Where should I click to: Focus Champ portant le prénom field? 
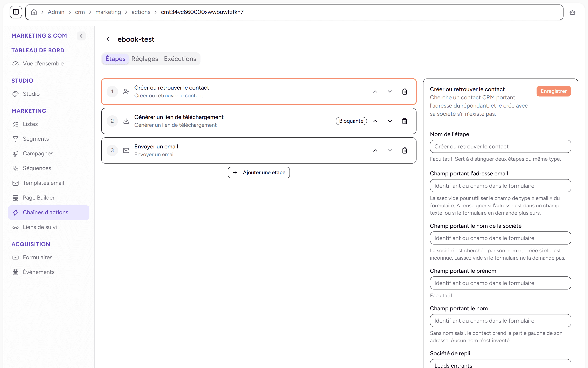(x=500, y=283)
